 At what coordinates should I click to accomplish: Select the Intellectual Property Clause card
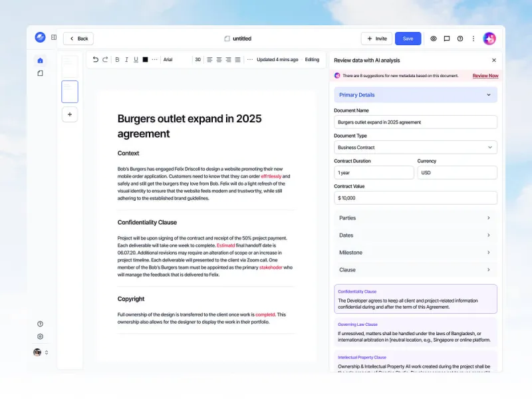click(x=416, y=362)
